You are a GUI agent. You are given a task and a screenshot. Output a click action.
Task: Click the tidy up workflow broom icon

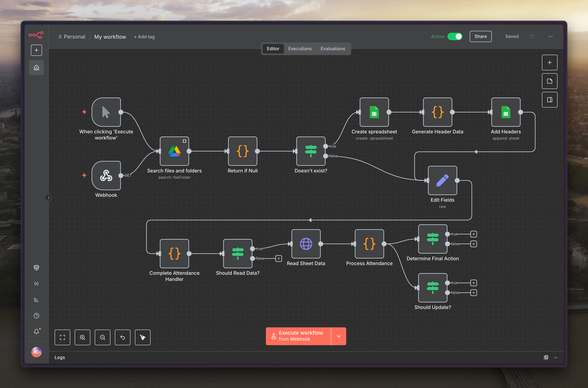(x=143, y=337)
